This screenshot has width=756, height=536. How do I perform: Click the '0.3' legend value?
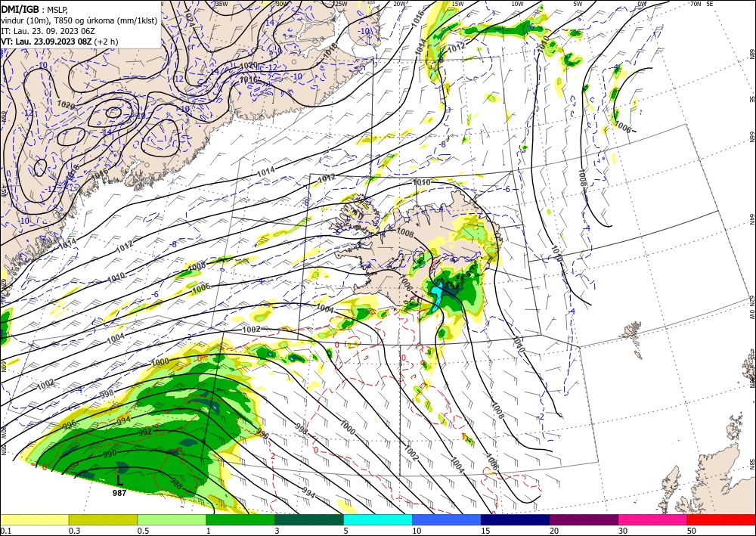point(74,531)
